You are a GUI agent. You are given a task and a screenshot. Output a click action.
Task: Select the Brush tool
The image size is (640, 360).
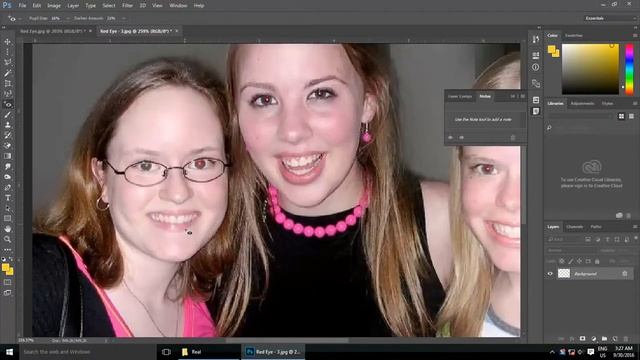pos(7,115)
